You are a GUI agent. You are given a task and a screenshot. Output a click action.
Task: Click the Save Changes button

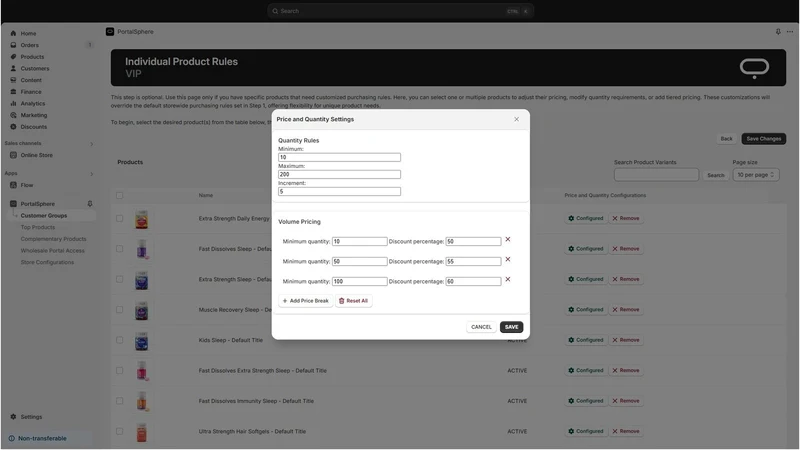[763, 139]
